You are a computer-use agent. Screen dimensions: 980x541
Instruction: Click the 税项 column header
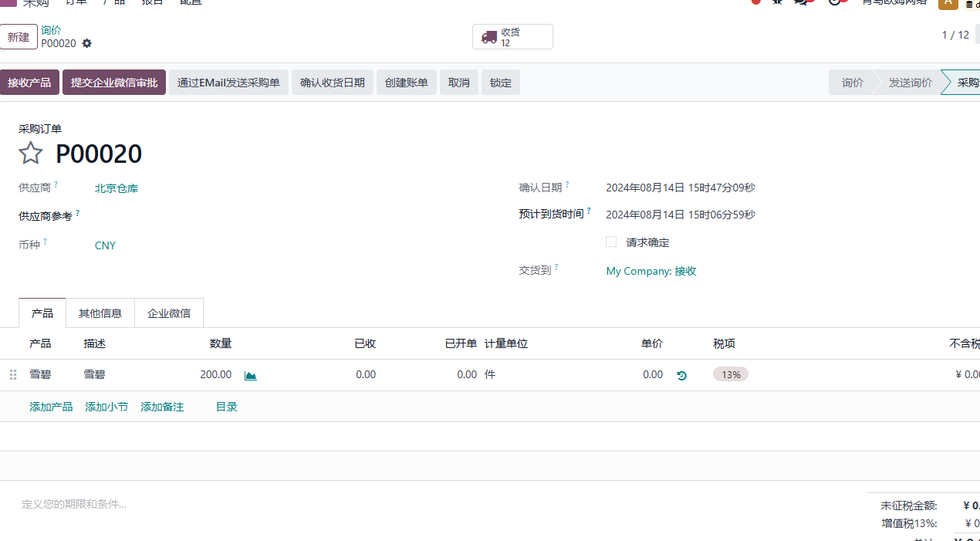point(724,343)
